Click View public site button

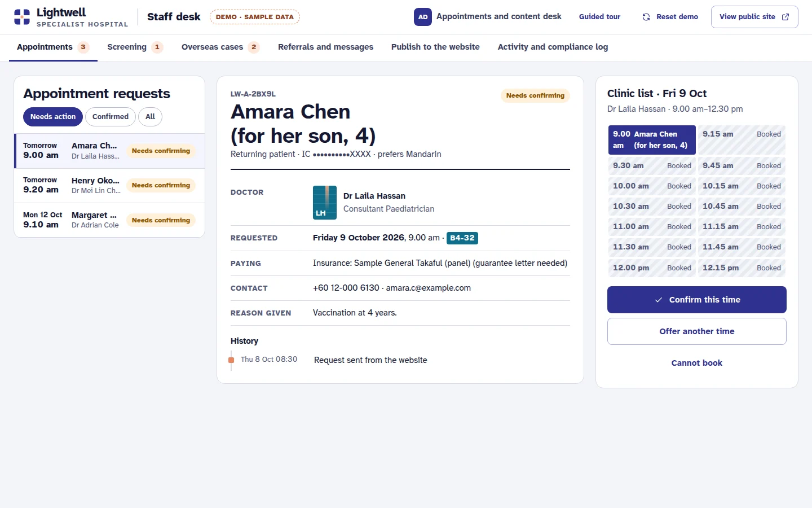754,17
